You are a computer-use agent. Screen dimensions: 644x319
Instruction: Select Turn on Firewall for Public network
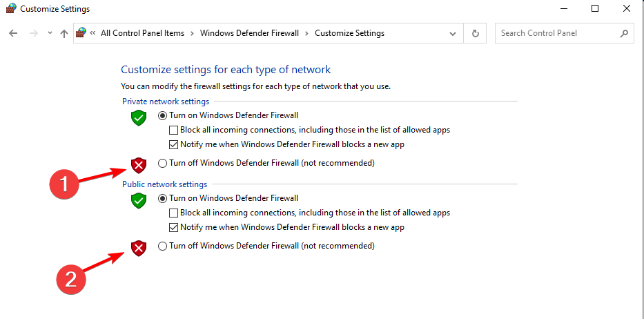pos(162,198)
